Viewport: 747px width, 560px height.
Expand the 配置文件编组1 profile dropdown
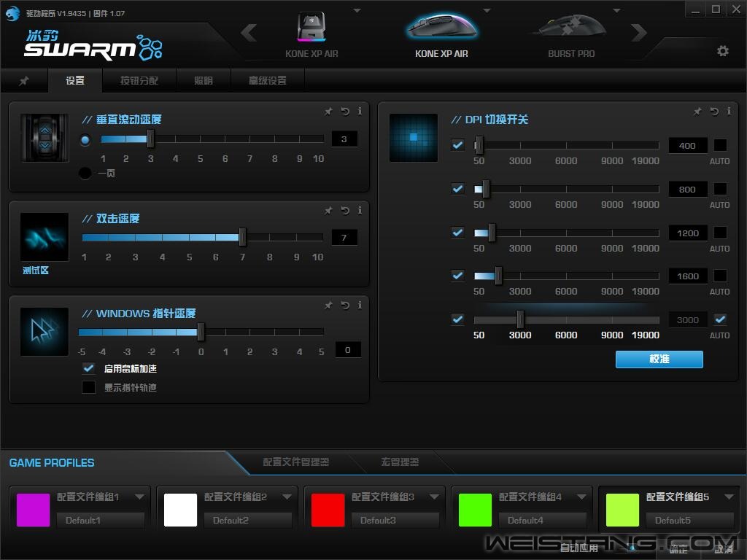point(139,497)
